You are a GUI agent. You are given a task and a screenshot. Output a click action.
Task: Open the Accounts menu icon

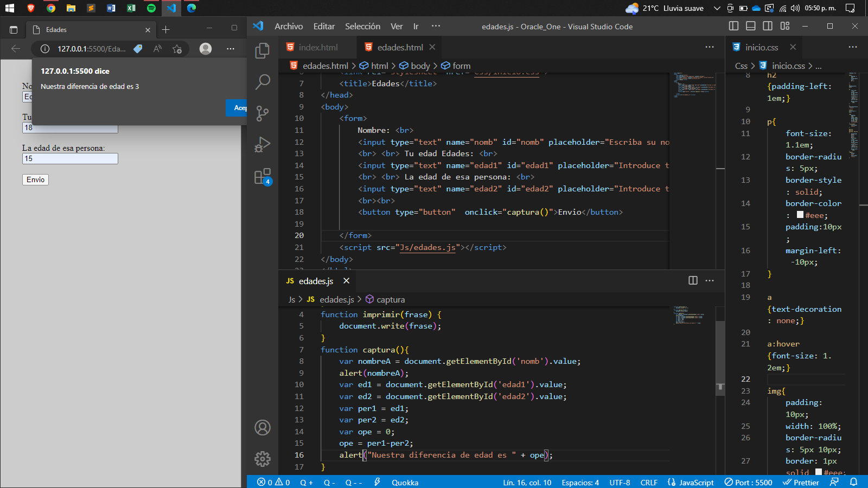[x=263, y=428]
